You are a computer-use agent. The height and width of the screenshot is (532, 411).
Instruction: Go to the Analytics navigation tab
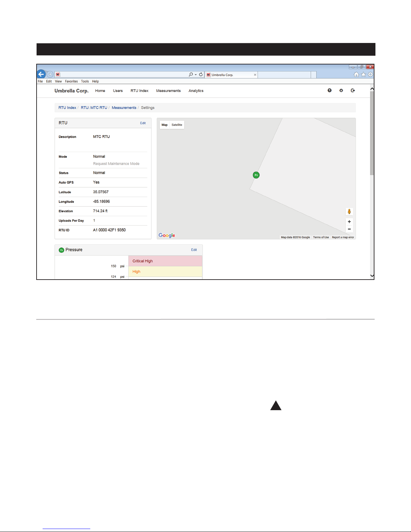196,91
